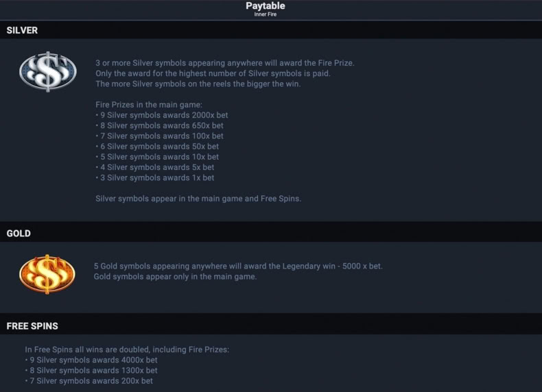
Task: Click 'Gold symbols appear only in main game' text
Action: coord(175,277)
